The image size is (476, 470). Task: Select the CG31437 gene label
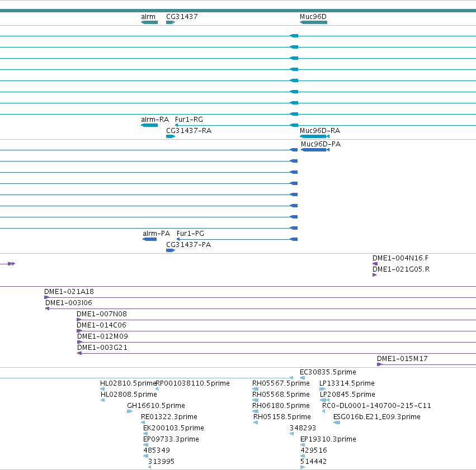coord(182,17)
